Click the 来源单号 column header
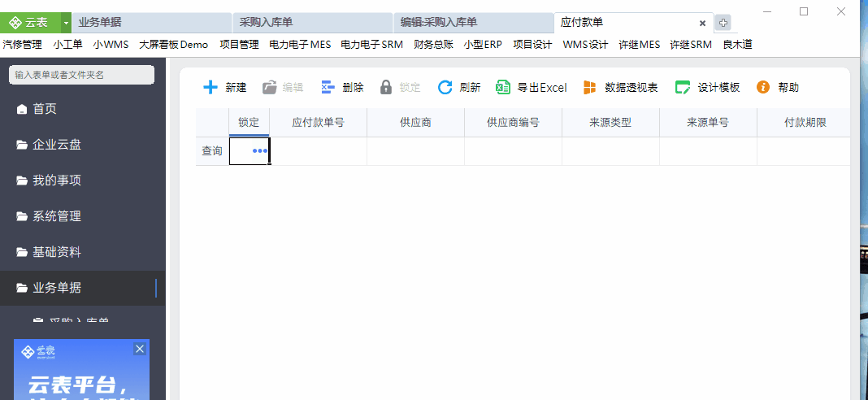868x400 pixels. tap(708, 123)
